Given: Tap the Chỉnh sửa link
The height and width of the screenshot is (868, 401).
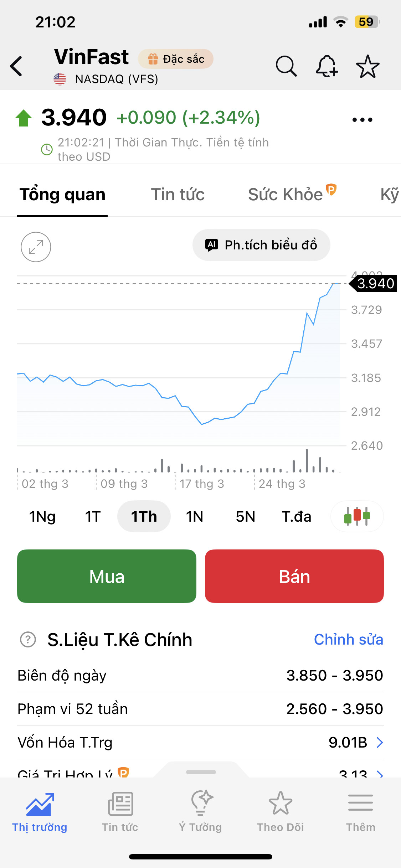Looking at the screenshot, I should pos(348,640).
